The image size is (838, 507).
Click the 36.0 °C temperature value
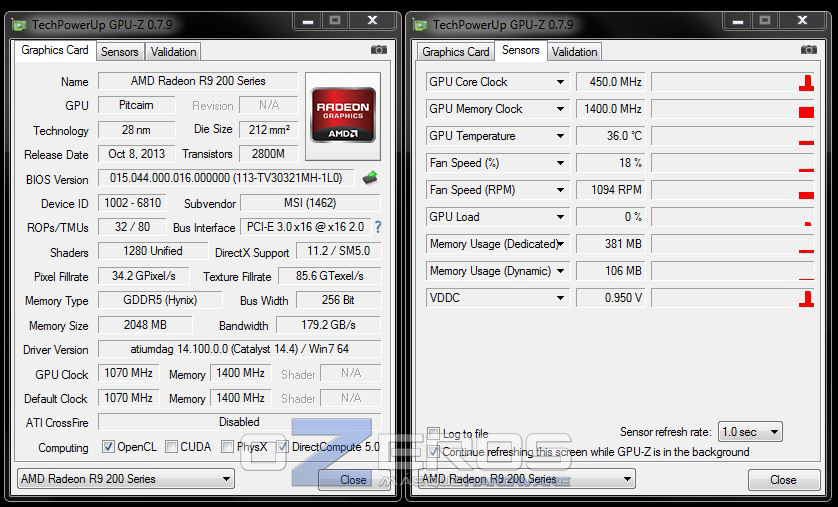[x=611, y=136]
